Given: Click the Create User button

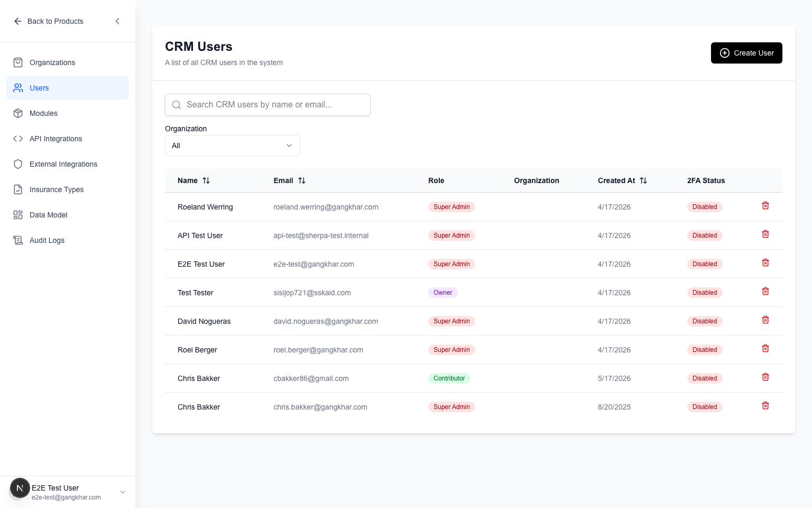Looking at the screenshot, I should [746, 53].
